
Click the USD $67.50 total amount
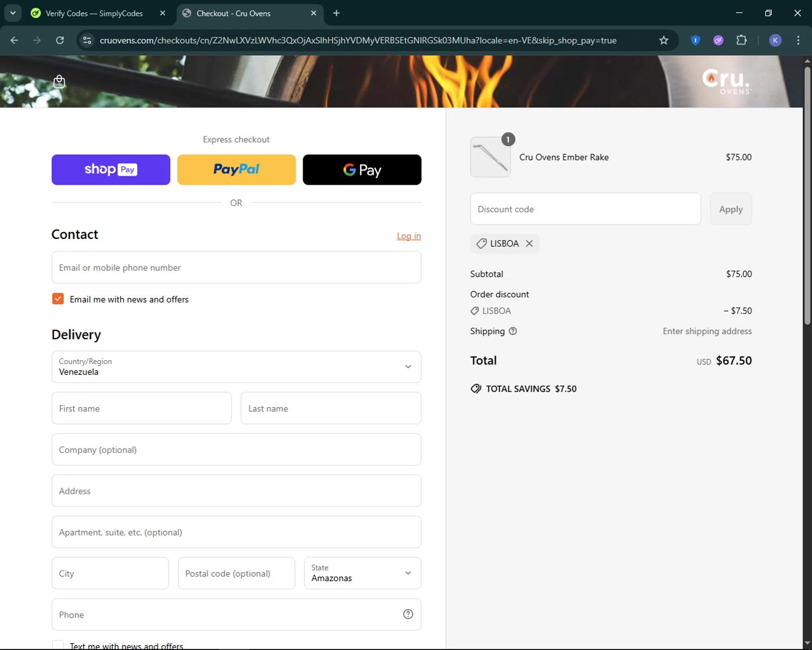pos(724,361)
